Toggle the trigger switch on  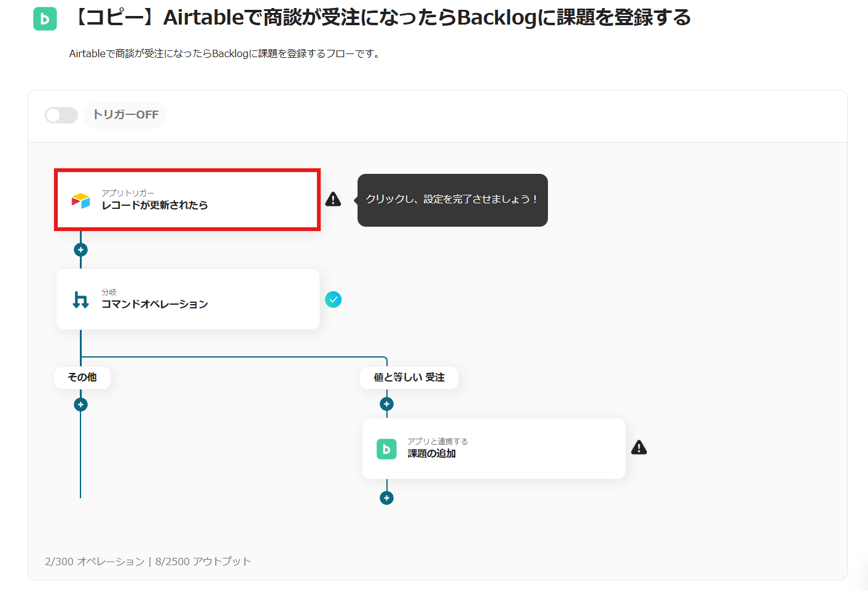[61, 115]
